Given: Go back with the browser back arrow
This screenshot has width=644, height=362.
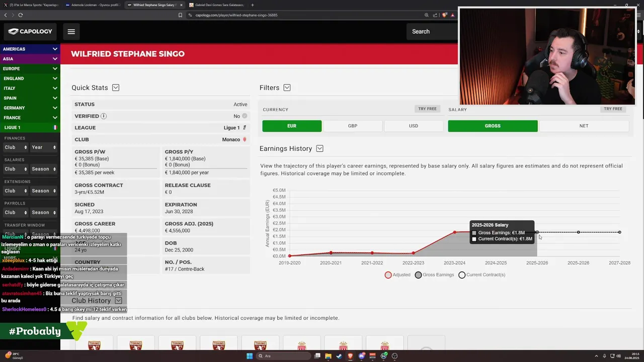Looking at the screenshot, I should pos(6,15).
